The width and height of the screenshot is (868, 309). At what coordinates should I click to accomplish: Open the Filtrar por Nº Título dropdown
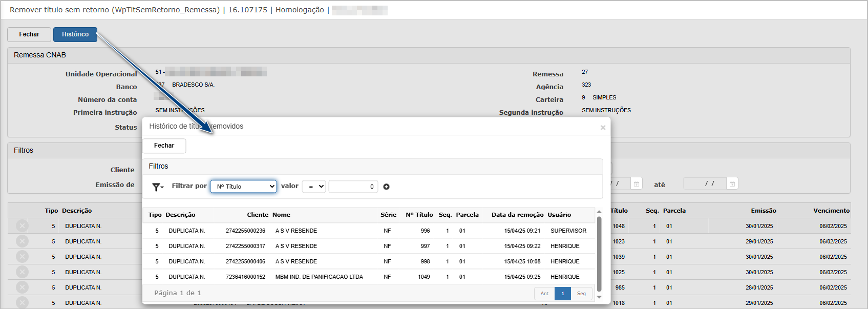243,187
